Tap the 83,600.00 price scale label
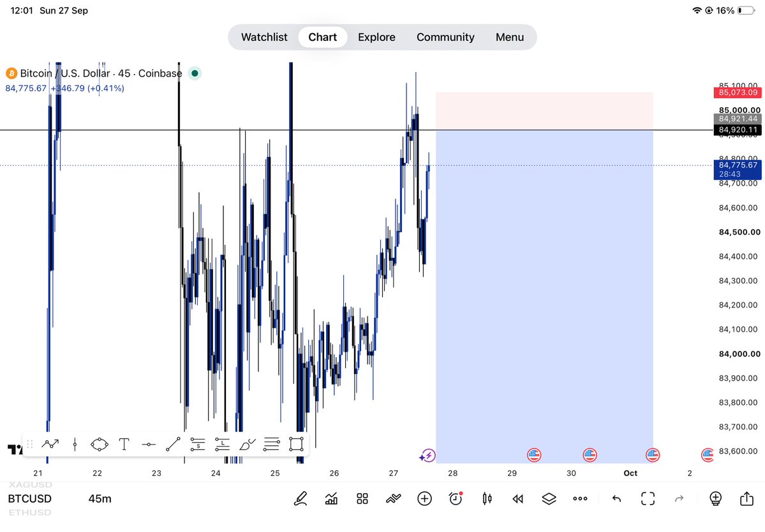 pos(738,451)
